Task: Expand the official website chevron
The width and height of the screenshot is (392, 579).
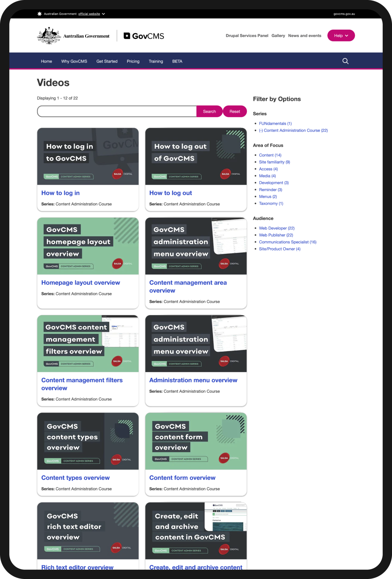Action: pyautogui.click(x=103, y=14)
